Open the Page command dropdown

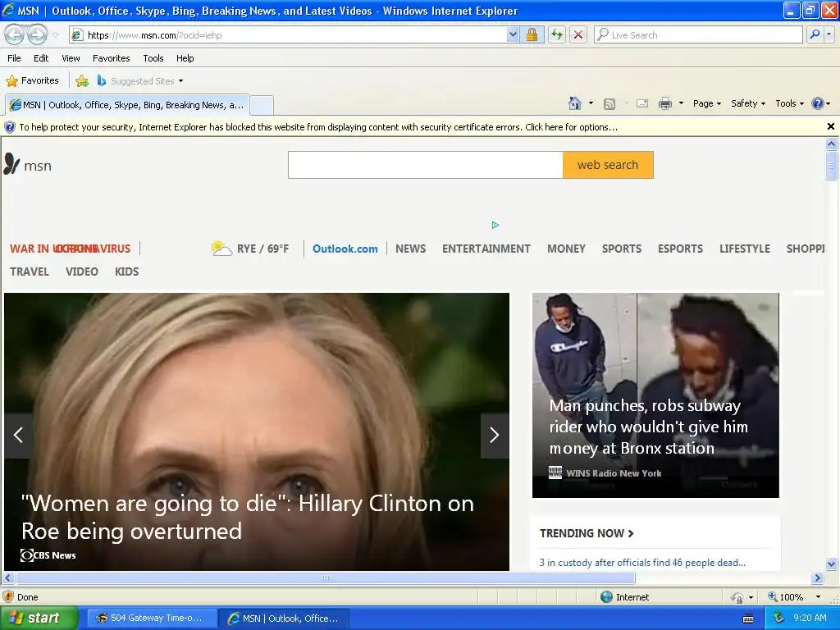(x=706, y=103)
